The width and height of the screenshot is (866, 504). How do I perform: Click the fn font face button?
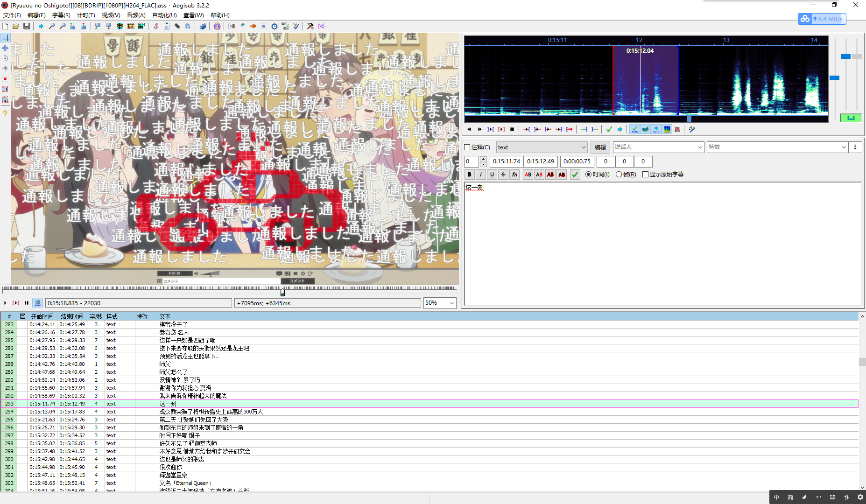point(514,175)
